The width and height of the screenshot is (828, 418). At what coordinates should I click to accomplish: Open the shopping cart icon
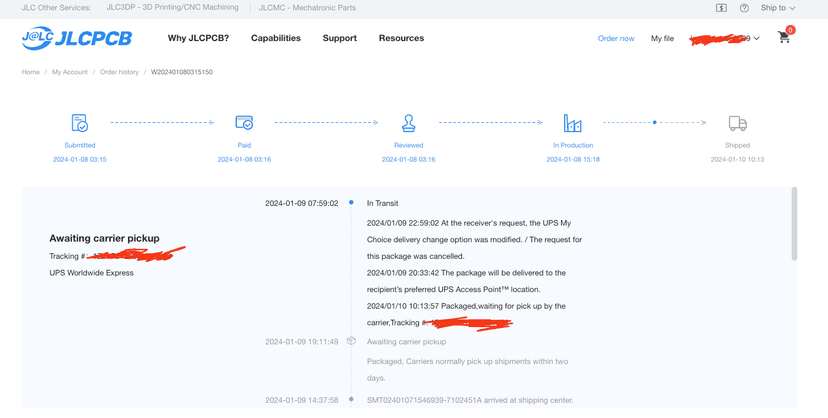(784, 37)
